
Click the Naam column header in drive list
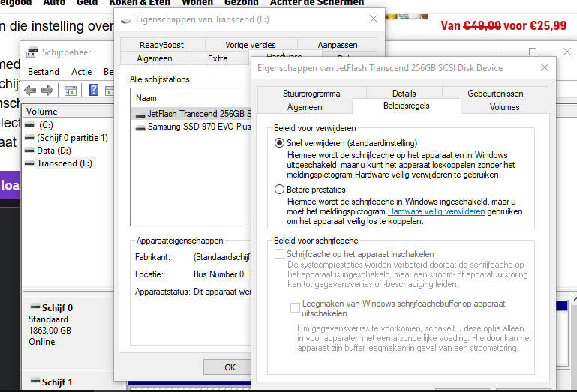pos(191,98)
